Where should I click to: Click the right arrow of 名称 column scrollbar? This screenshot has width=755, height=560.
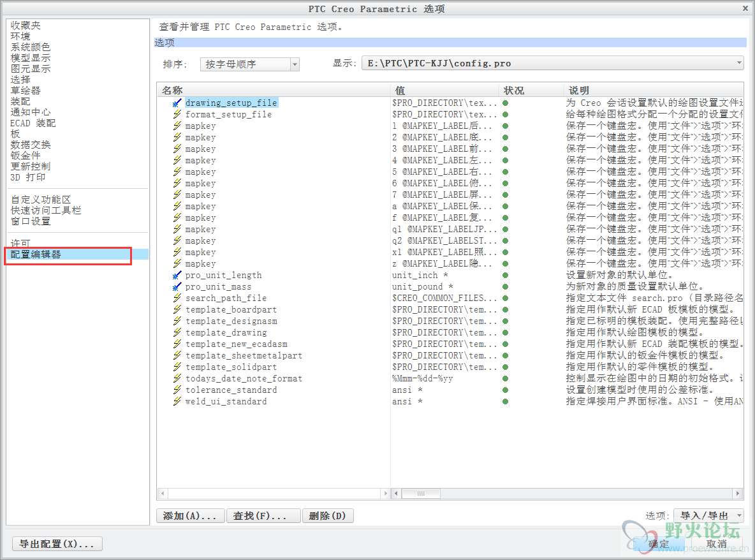tap(385, 494)
